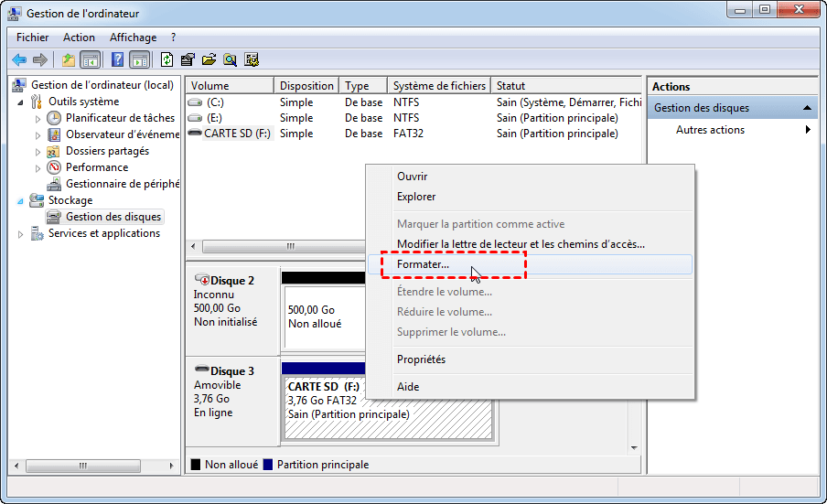Select Propriétés in context menu
This screenshot has width=827, height=504.
(530, 359)
